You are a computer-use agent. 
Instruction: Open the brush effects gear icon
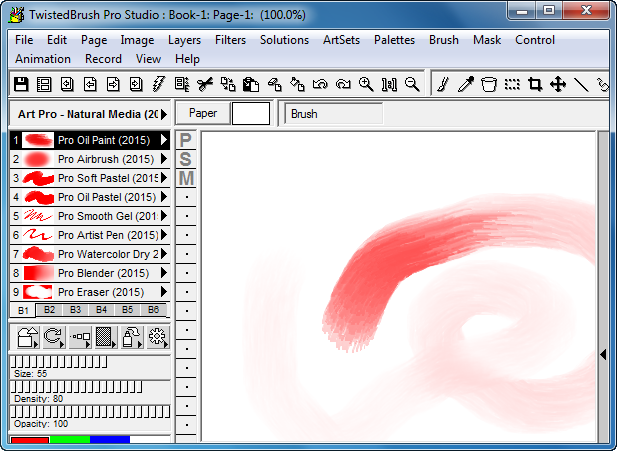[x=157, y=337]
